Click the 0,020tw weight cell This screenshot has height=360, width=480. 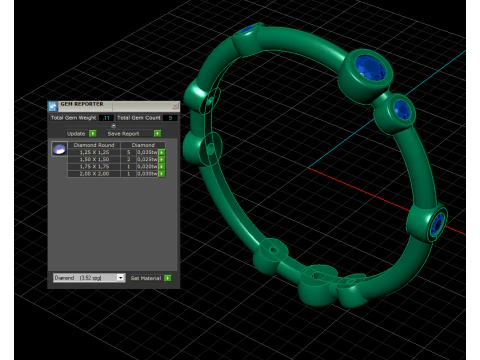pyautogui.click(x=147, y=167)
